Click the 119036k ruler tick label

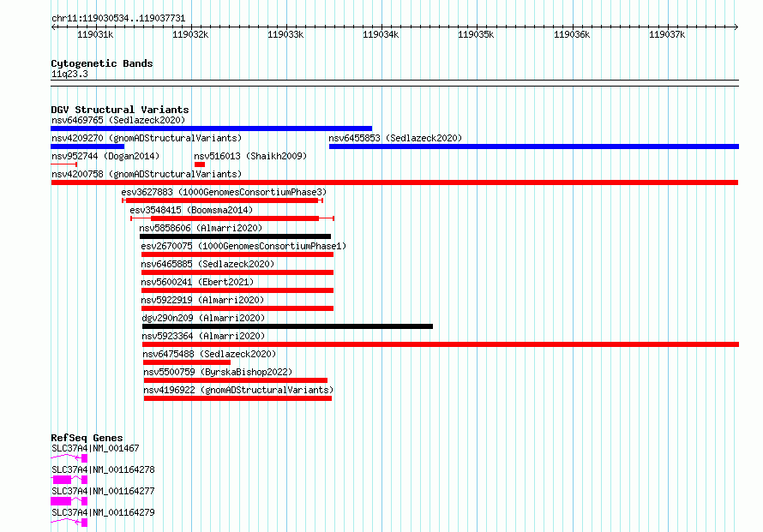coord(573,34)
